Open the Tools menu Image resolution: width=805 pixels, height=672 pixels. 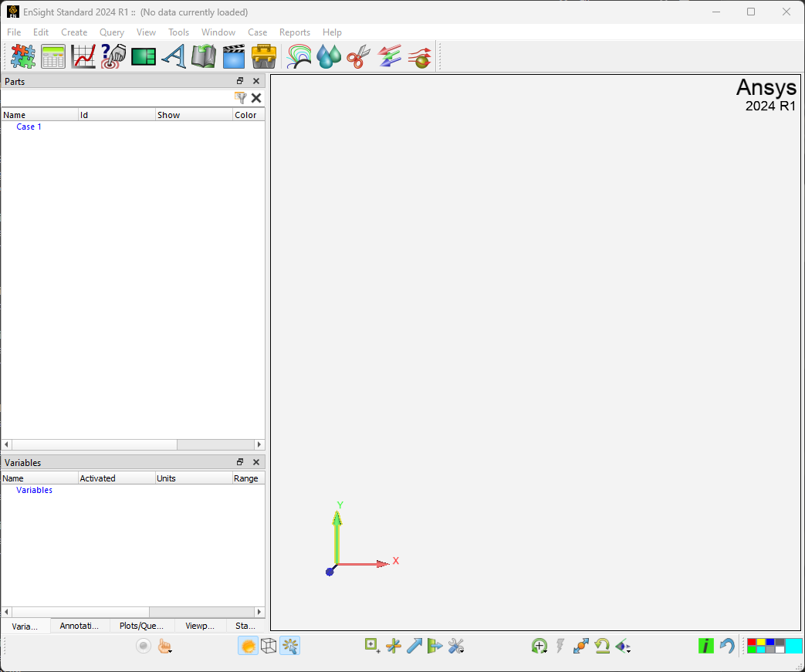pyautogui.click(x=178, y=32)
